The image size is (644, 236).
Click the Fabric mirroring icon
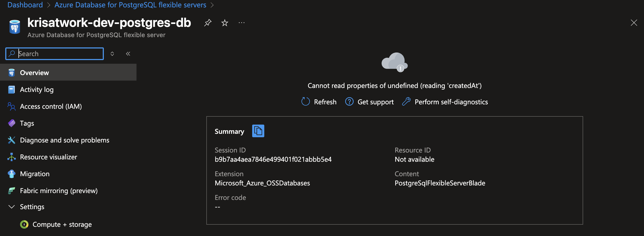[12, 191]
